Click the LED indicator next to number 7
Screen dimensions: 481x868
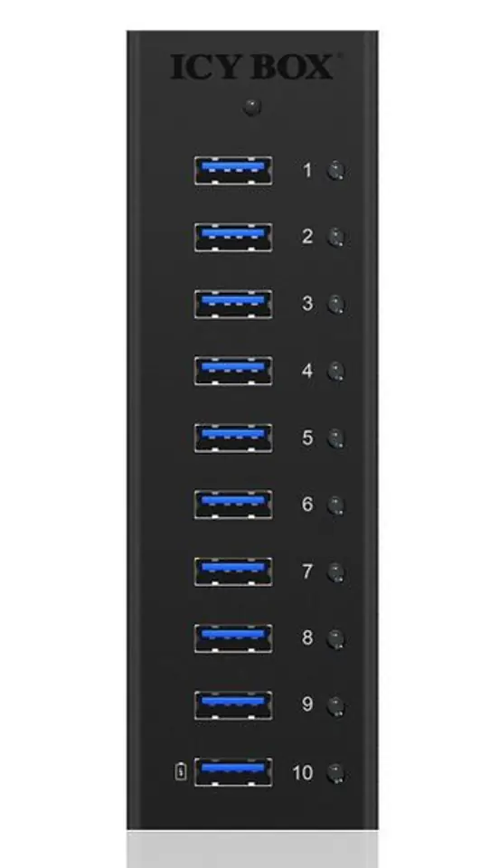click(x=335, y=571)
